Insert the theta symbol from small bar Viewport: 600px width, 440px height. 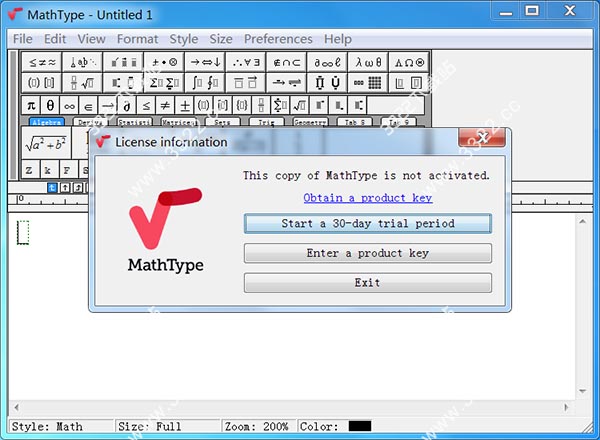click(50, 105)
